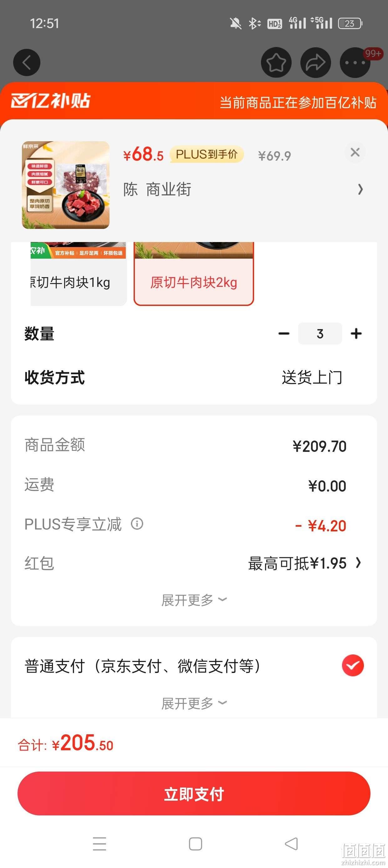Open the three-dot more menu
388x868 pixels.
tap(355, 62)
